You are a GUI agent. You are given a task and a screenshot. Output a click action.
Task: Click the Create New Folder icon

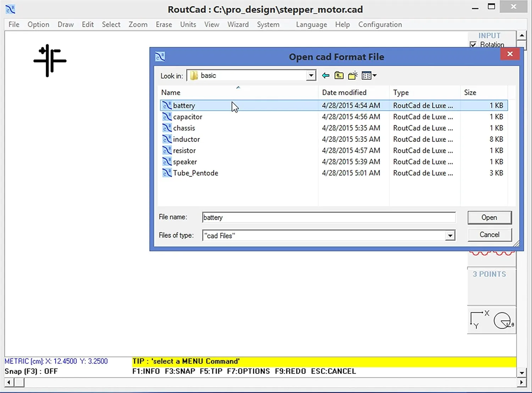click(x=352, y=75)
